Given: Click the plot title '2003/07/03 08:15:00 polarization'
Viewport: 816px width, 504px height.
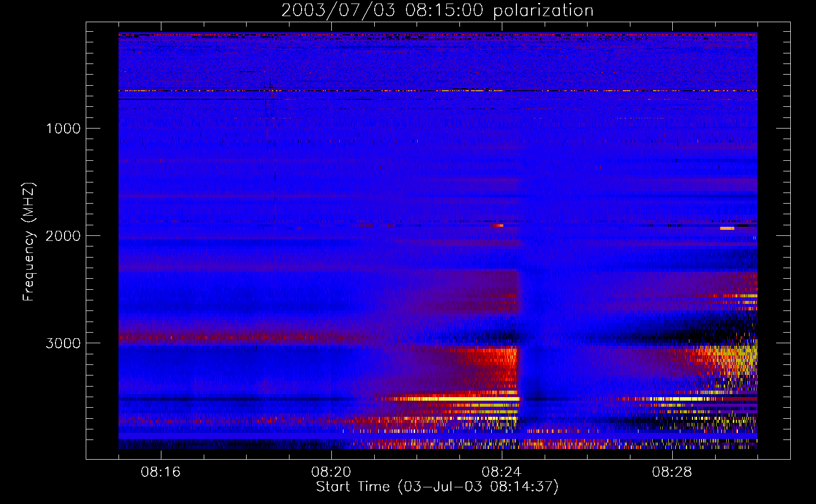Looking at the screenshot, I should pyautogui.click(x=437, y=11).
